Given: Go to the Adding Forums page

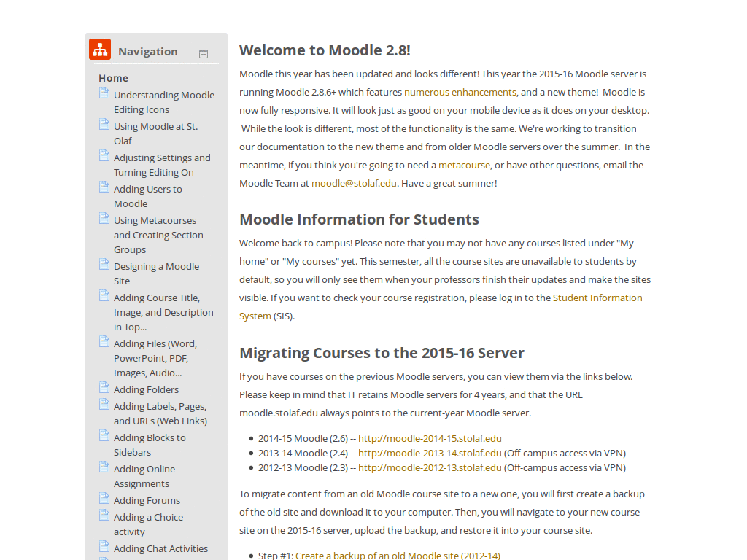Looking at the screenshot, I should 147,500.
